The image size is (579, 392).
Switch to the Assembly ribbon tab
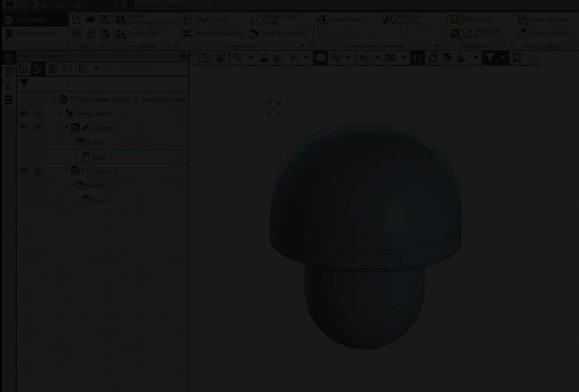click(x=30, y=20)
